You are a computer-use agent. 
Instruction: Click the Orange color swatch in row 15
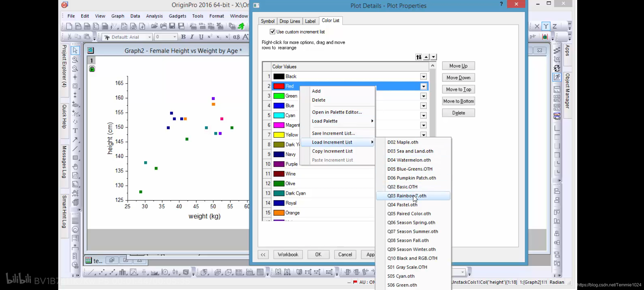pos(279,213)
